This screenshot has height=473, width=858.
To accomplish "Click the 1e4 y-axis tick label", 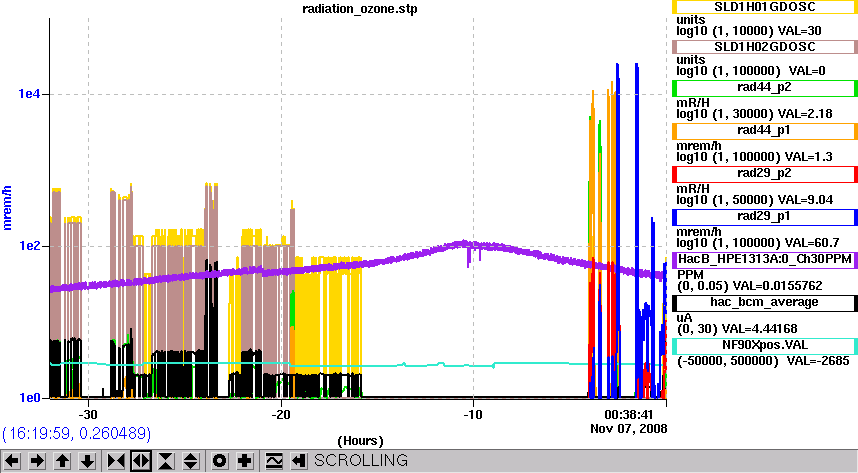I will click(x=30, y=94).
